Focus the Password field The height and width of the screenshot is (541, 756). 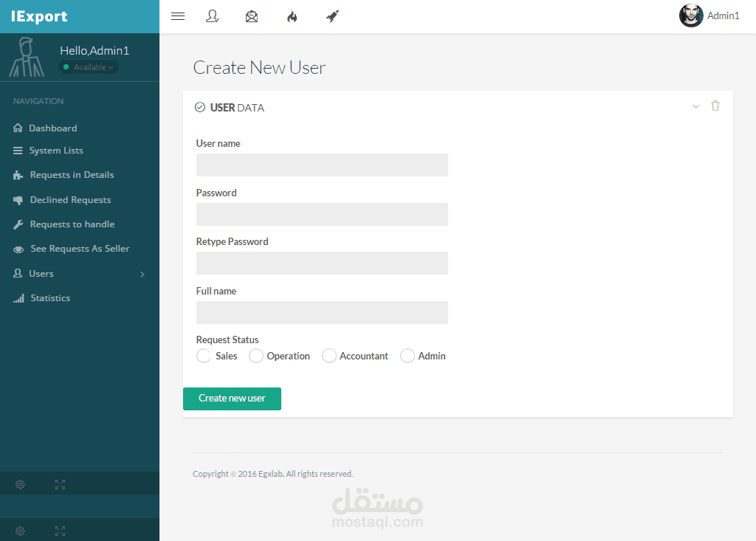coord(322,215)
